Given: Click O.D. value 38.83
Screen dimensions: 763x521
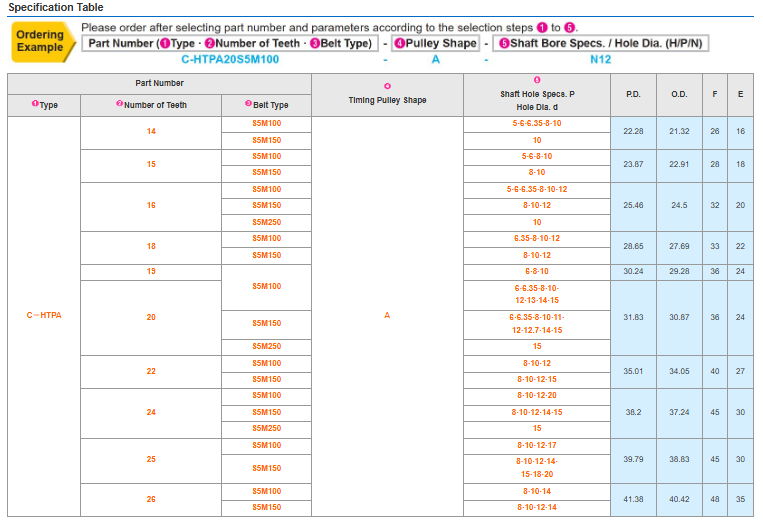Looking at the screenshot, I should 679,460.
